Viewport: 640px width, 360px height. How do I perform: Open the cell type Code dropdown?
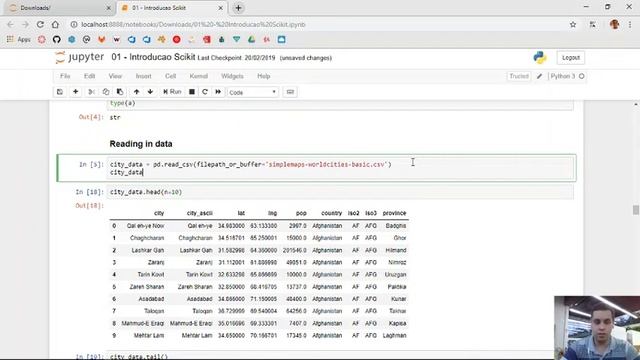253,92
